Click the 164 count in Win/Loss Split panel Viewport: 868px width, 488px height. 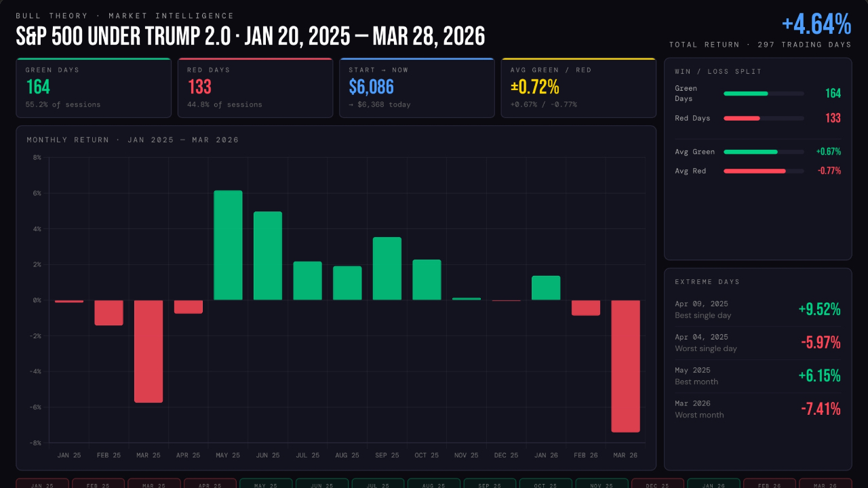click(833, 94)
